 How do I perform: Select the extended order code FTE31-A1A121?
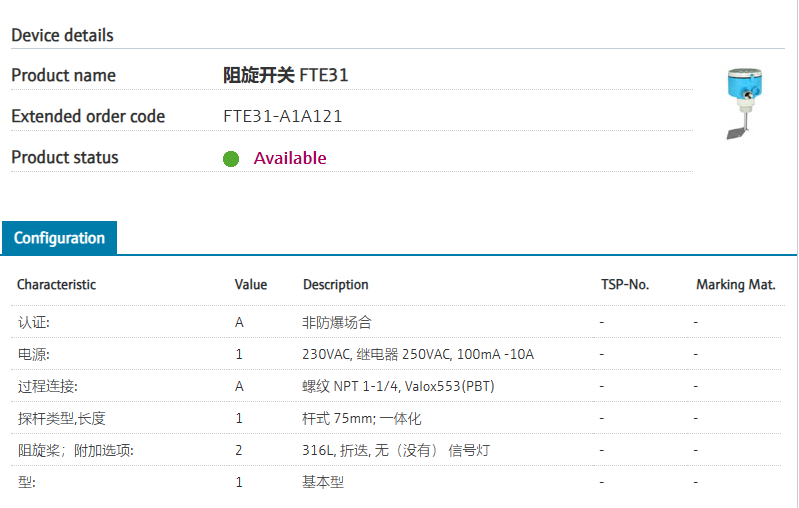point(283,116)
